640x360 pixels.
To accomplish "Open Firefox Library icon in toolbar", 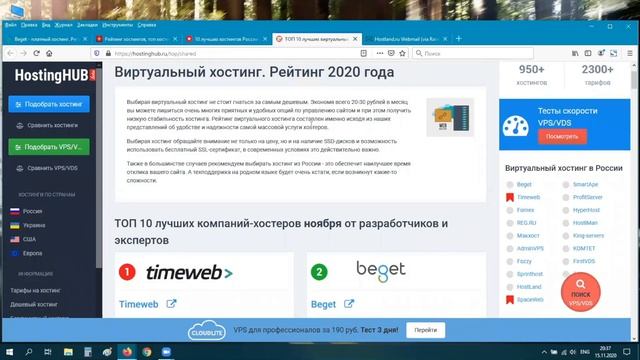I will pos(575,53).
